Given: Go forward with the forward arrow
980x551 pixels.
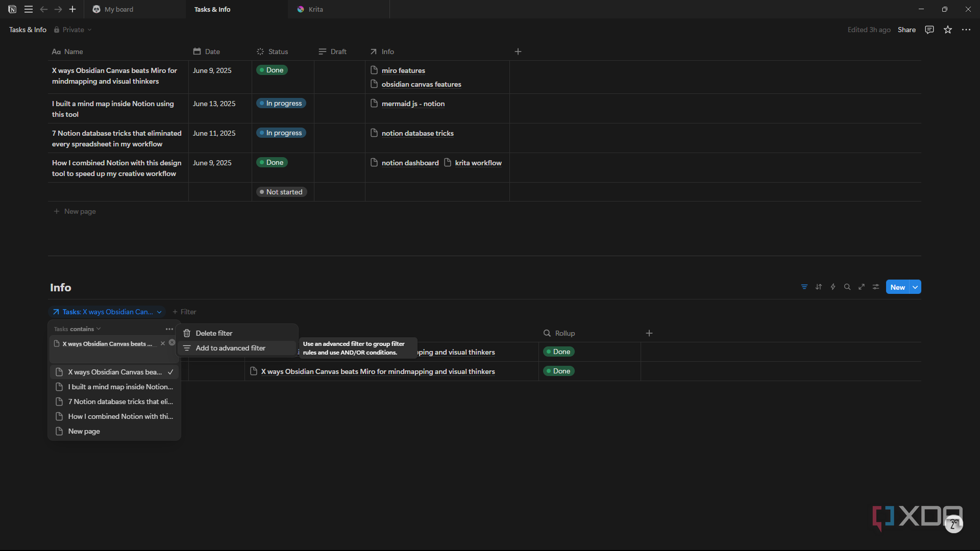Looking at the screenshot, I should click(x=58, y=9).
